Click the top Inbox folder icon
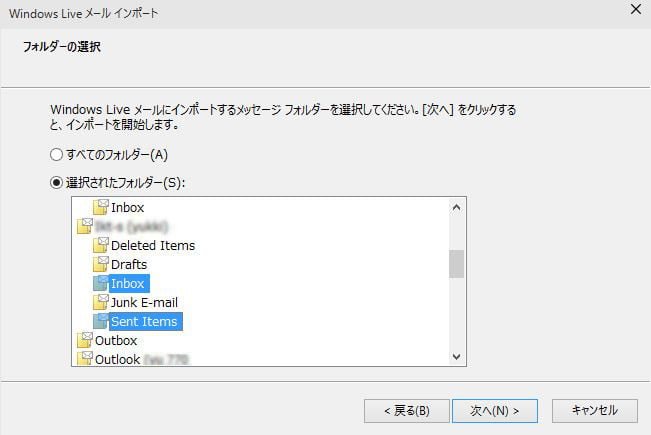 tap(100, 207)
